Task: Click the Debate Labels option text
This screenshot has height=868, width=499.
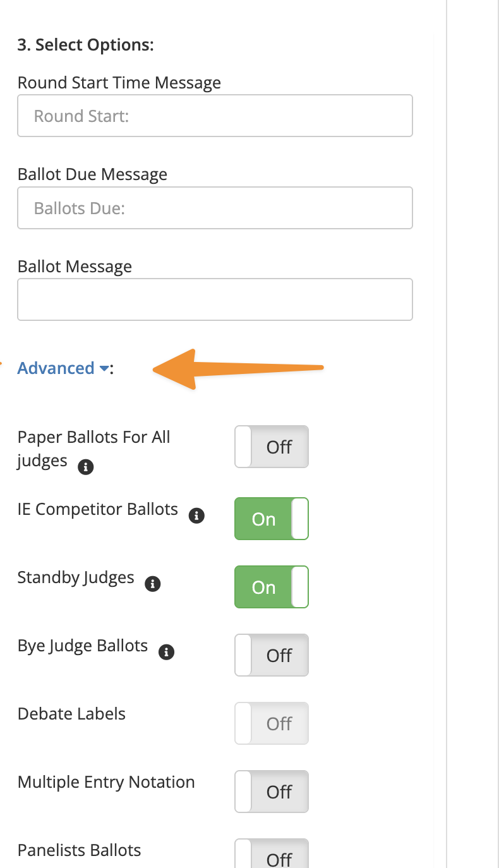Action: [71, 714]
